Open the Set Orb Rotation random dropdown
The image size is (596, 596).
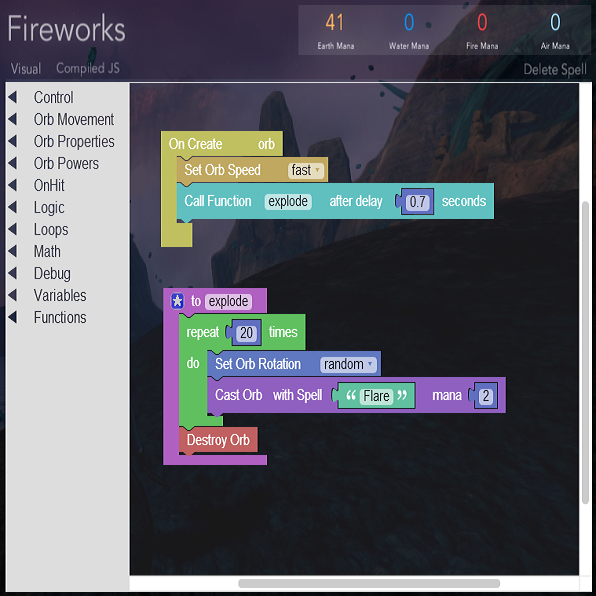pos(348,364)
